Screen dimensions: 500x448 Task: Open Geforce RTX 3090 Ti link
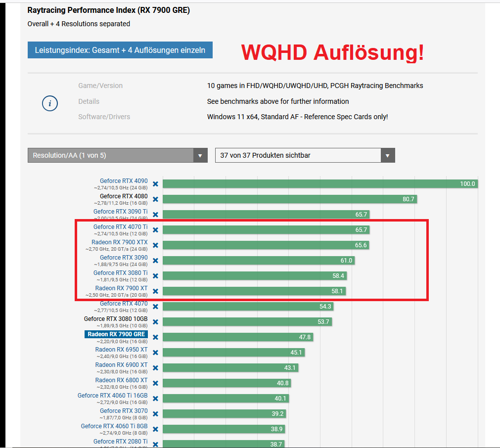tap(121, 212)
